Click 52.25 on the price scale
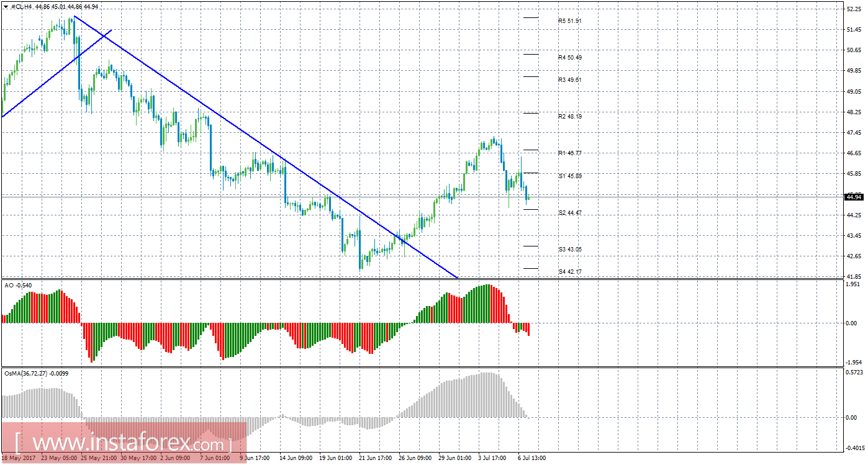 pyautogui.click(x=854, y=9)
